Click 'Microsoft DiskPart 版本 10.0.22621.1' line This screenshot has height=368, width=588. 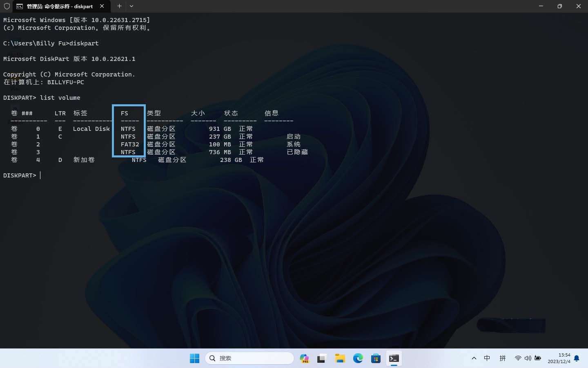click(69, 59)
